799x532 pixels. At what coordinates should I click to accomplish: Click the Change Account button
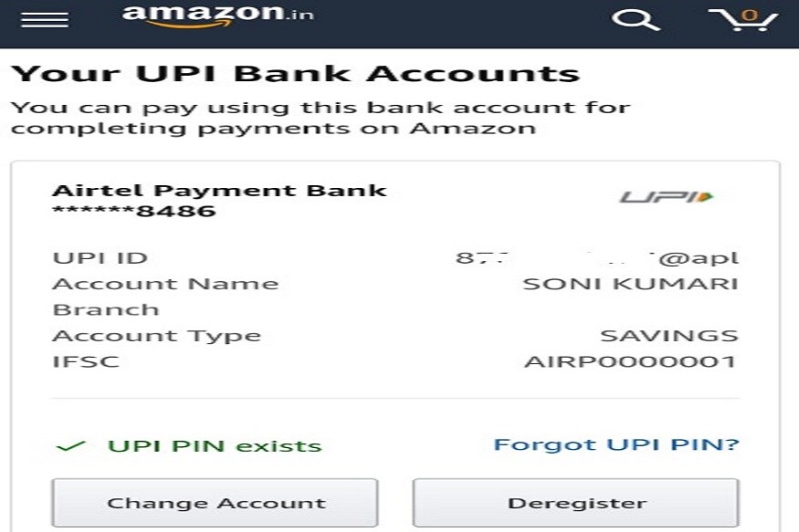click(x=215, y=503)
